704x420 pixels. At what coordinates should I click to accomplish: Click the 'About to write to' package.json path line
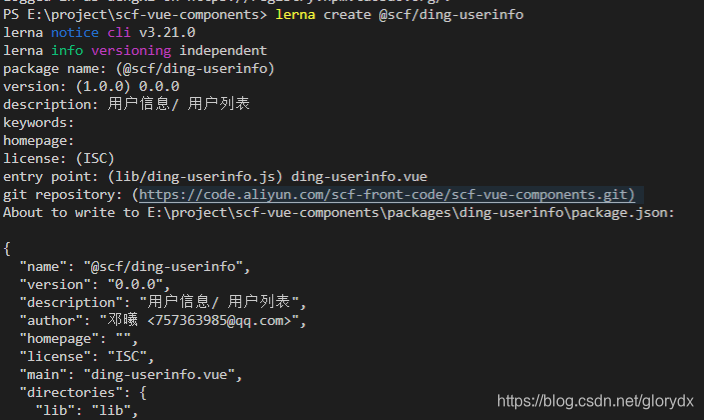[x=339, y=212]
